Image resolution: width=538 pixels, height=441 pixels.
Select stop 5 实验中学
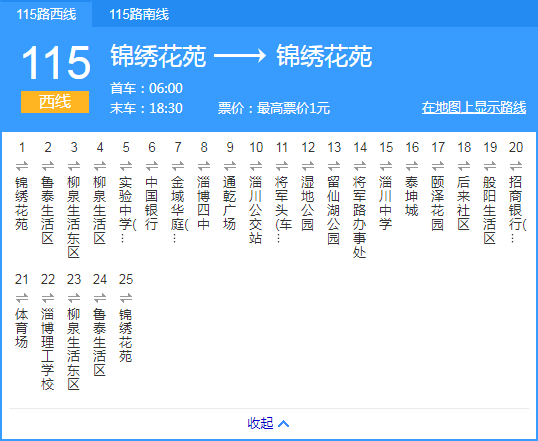(x=127, y=209)
